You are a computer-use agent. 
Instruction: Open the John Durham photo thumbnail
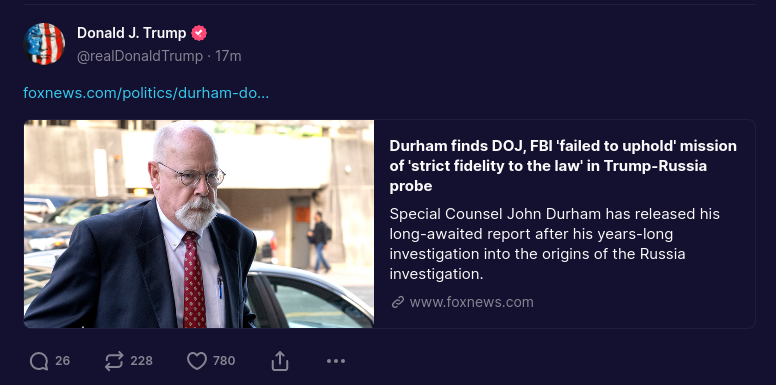[199, 224]
